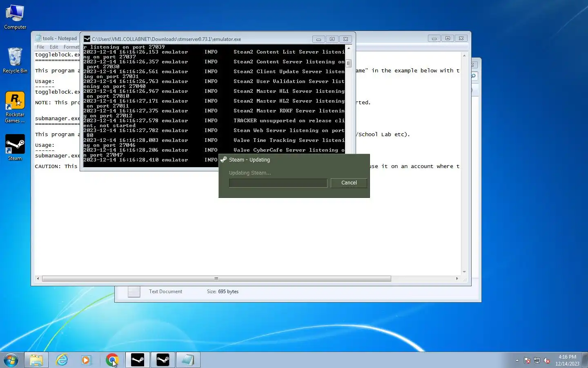Click the Notepad title bar document icon

pos(38,38)
